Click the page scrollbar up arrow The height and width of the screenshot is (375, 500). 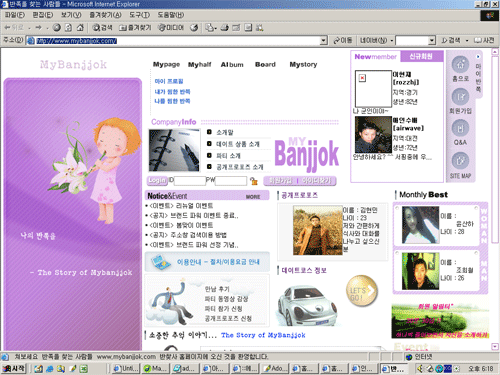point(495,52)
